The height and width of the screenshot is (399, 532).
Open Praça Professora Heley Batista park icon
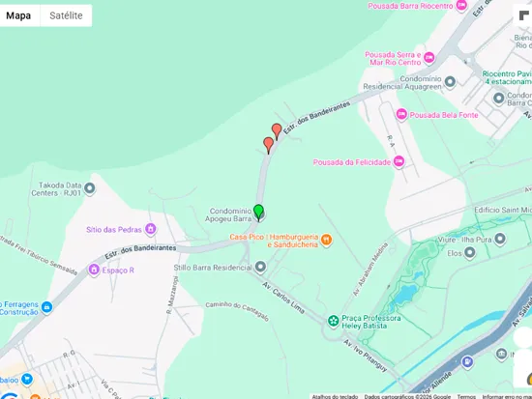click(334, 321)
